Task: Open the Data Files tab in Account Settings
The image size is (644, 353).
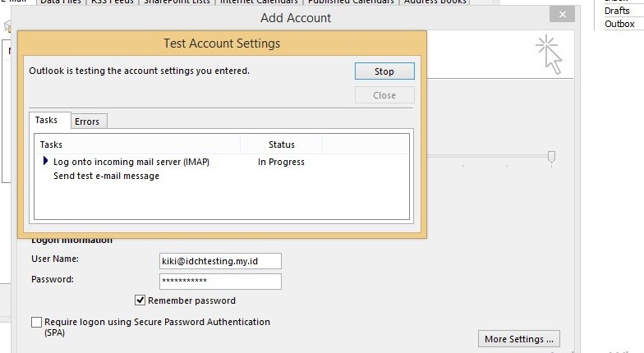Action: [x=61, y=2]
